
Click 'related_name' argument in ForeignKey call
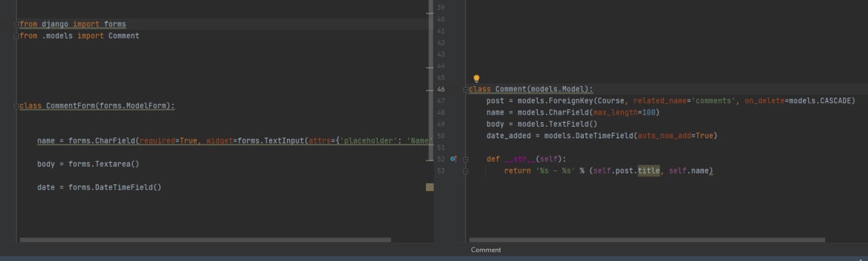660,101
